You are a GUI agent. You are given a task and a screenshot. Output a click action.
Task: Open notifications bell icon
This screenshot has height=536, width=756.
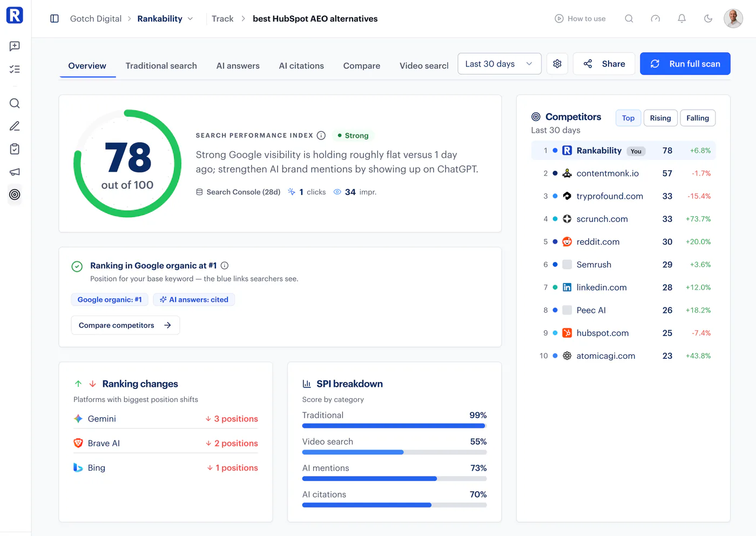[x=682, y=18]
